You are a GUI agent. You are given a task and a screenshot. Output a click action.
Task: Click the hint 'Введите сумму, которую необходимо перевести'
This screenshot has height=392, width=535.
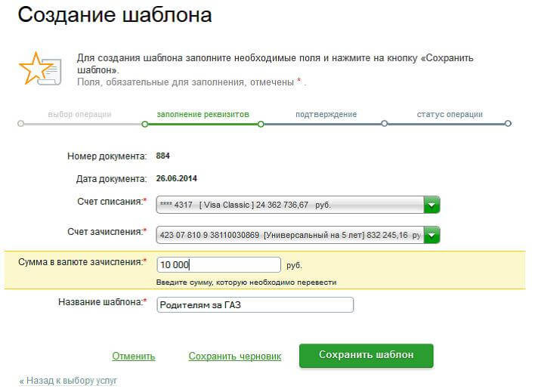click(246, 282)
